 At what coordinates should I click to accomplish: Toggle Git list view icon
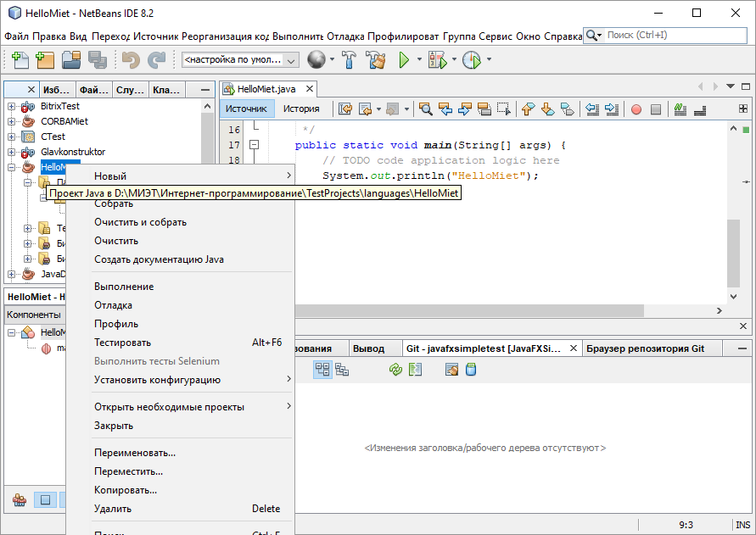click(x=322, y=370)
